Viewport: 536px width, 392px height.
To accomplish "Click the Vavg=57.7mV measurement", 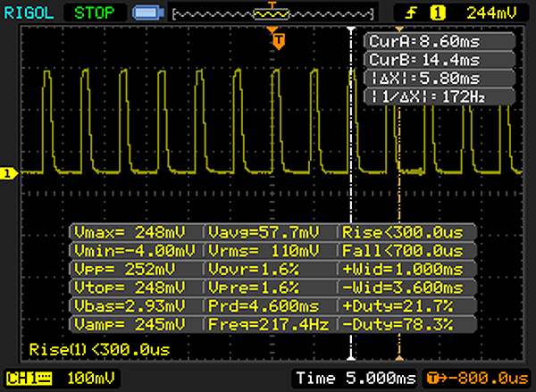I will pos(264,232).
